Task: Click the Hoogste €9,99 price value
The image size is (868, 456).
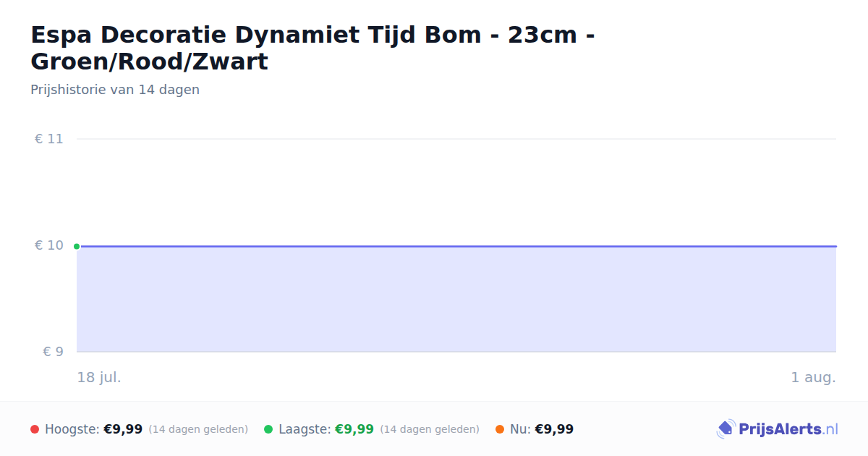Action: (x=123, y=429)
